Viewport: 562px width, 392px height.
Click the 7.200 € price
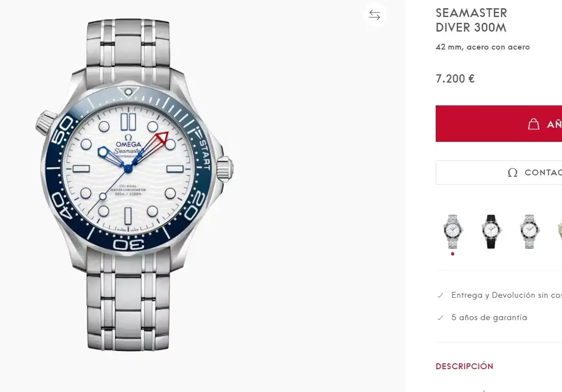pos(455,79)
